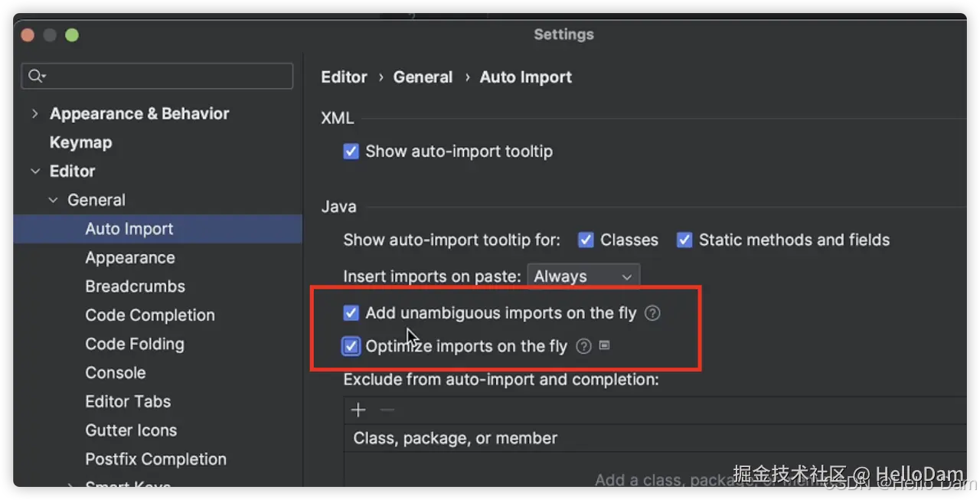Open the Keymap settings page
The width and height of the screenshot is (980, 500).
[80, 143]
